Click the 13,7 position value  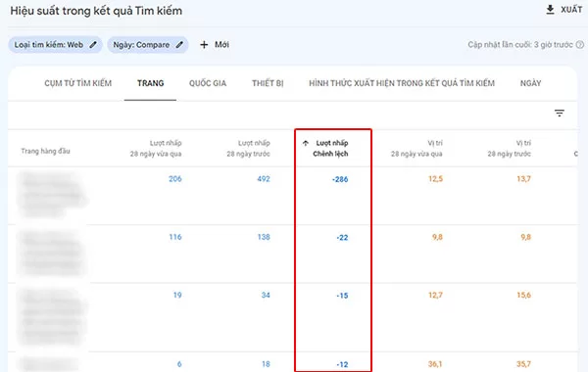tap(524, 179)
